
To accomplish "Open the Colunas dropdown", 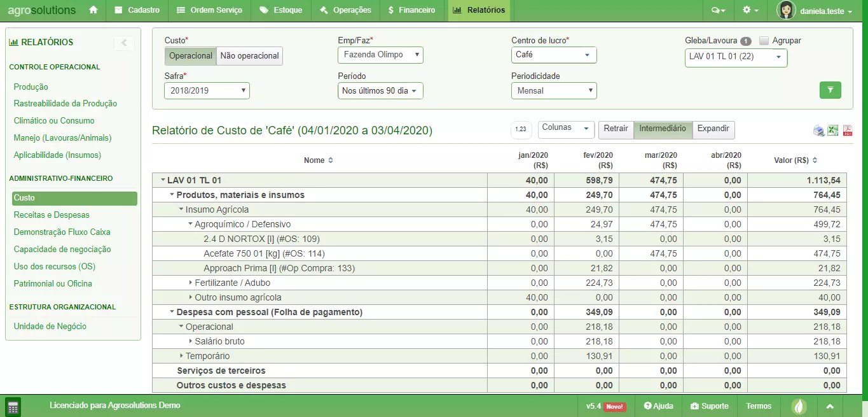I will coord(565,129).
